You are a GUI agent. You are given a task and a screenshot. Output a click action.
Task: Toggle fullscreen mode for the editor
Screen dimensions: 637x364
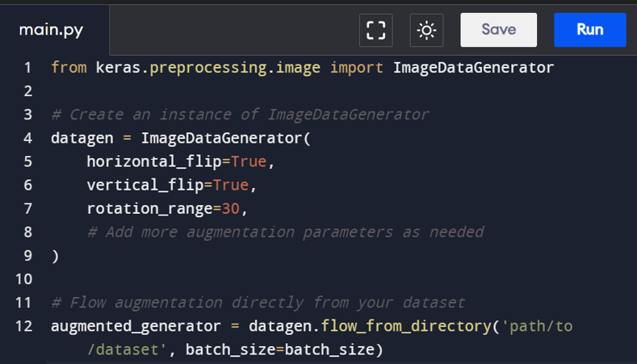coord(375,31)
